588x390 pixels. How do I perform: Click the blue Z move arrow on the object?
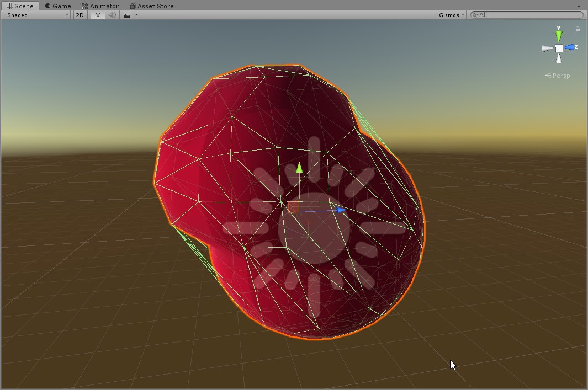341,210
